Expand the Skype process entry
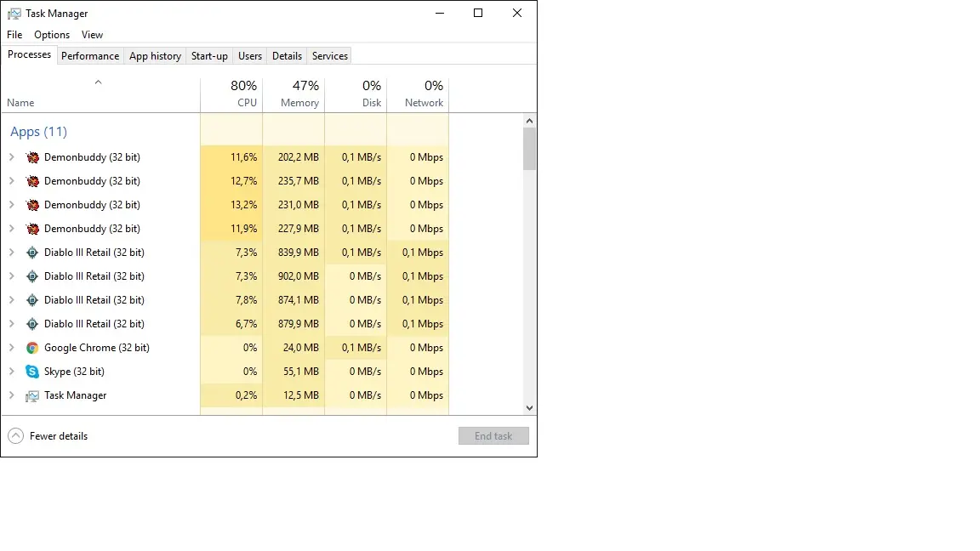 (x=12, y=372)
